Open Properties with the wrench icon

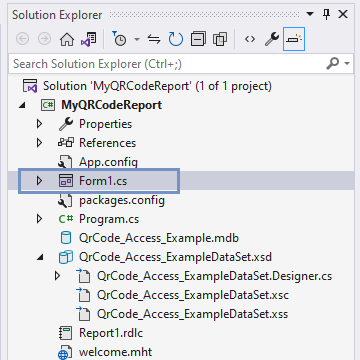coord(272,40)
